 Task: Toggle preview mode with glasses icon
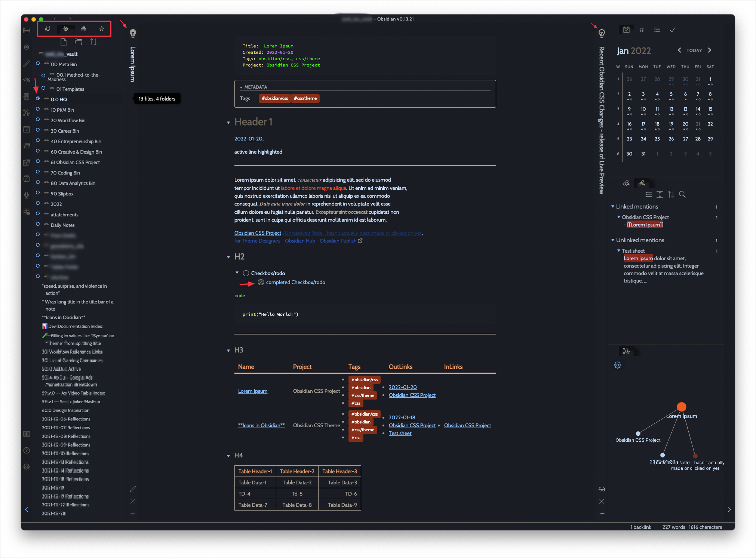click(x=602, y=489)
